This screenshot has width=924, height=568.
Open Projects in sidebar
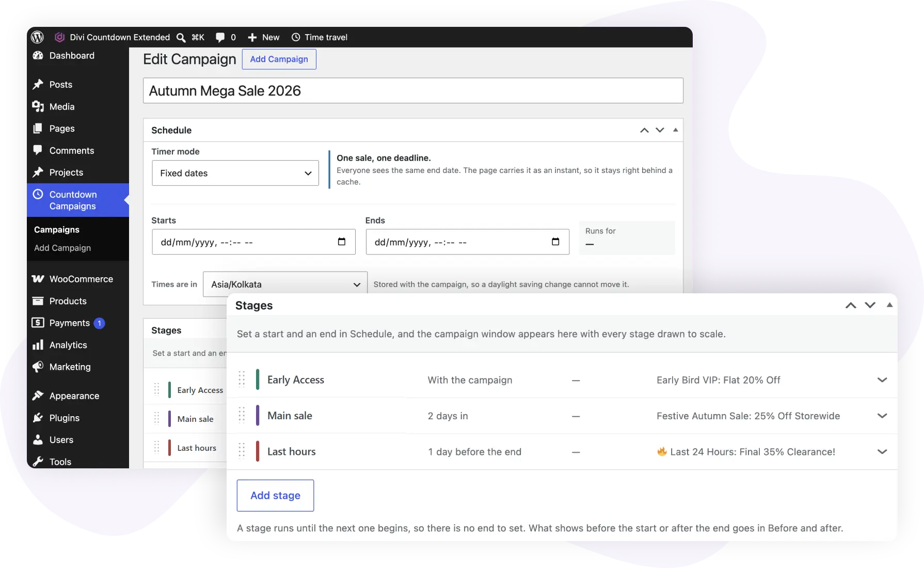coord(78,172)
